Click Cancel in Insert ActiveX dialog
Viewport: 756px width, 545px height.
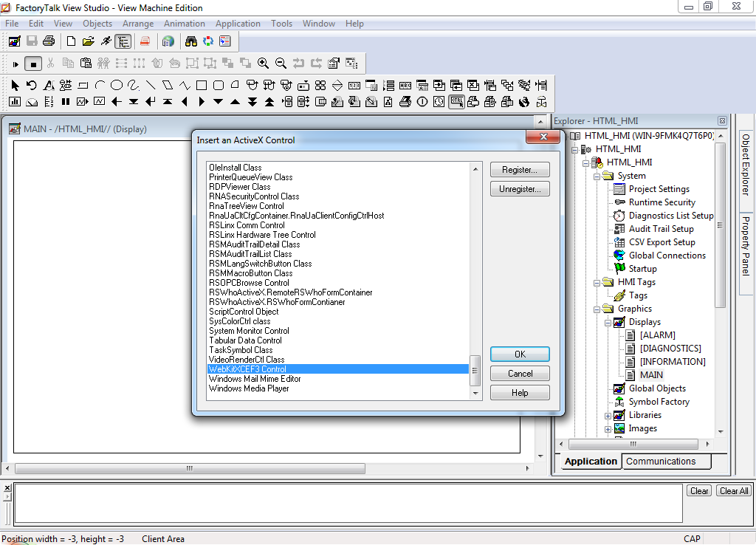click(x=520, y=373)
